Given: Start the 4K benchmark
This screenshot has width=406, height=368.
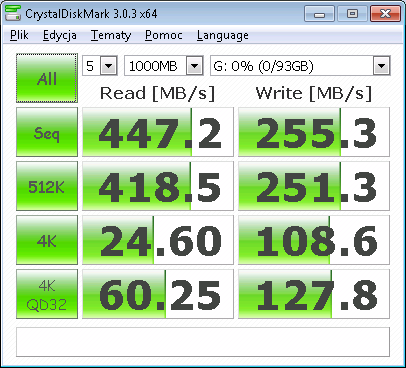Looking at the screenshot, I should point(47,240).
